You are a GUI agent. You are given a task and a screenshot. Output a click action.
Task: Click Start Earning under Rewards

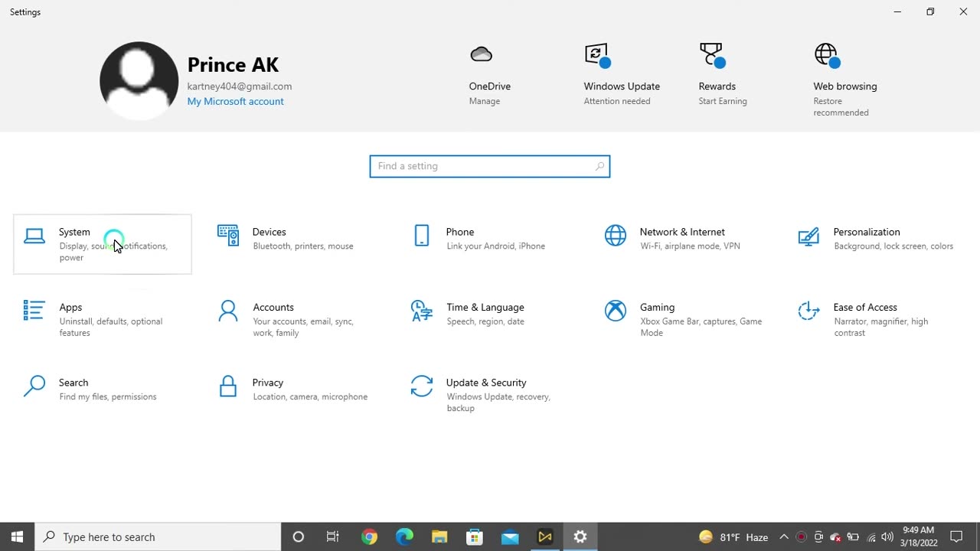pos(723,101)
